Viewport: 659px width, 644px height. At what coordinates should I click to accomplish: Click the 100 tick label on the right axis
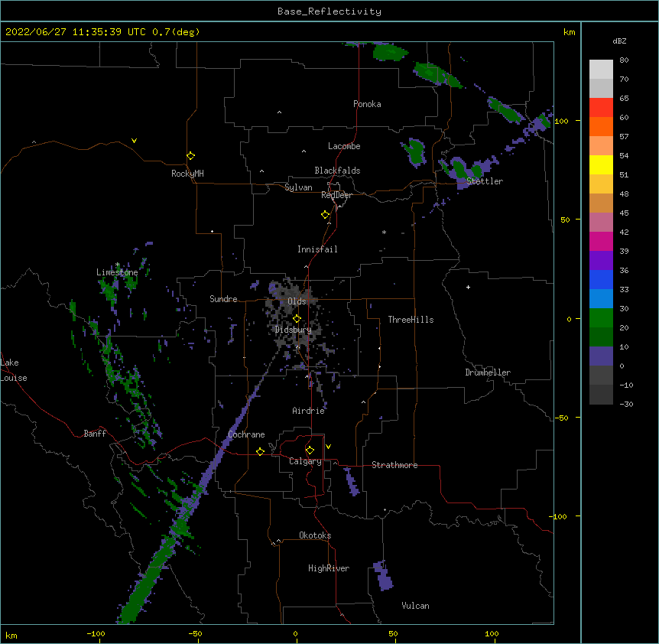click(x=561, y=121)
